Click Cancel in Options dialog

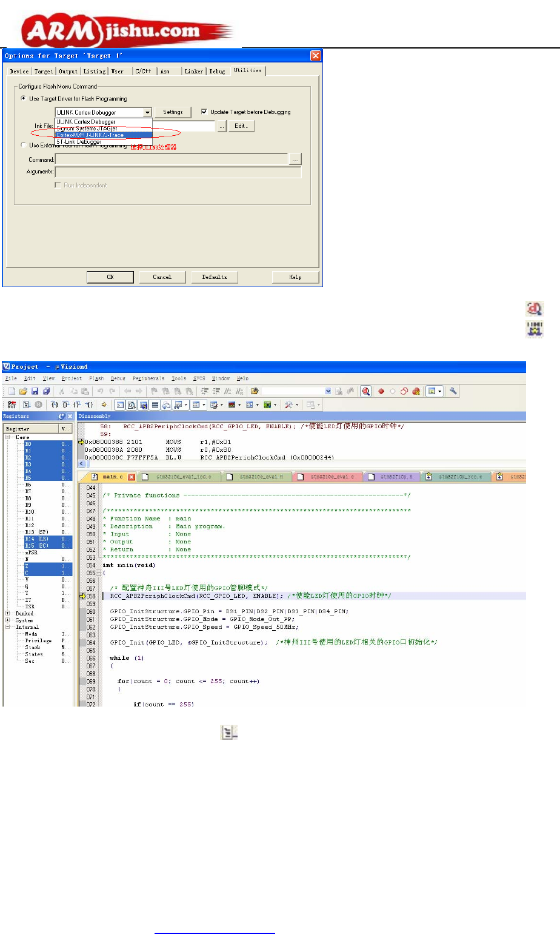pyautogui.click(x=162, y=277)
